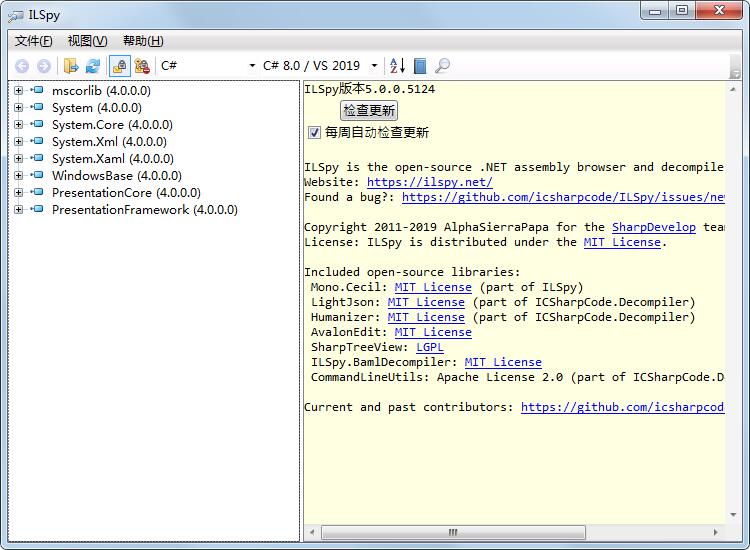The image size is (750, 550).
Task: Open search with the magnifier icon
Action: 442,66
